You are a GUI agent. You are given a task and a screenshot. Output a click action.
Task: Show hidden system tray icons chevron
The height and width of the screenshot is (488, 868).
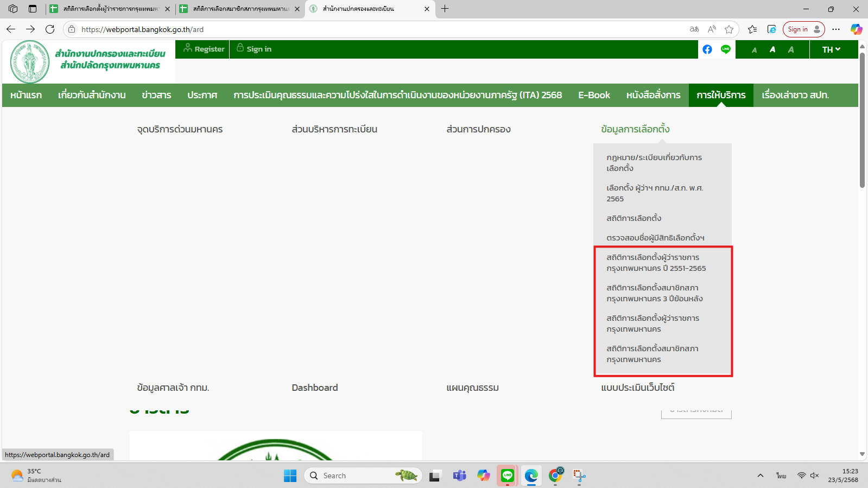coord(761,476)
